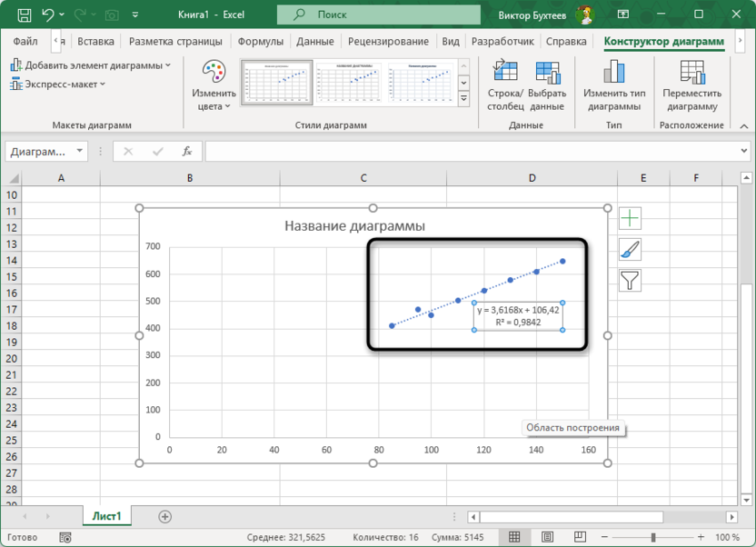This screenshot has height=547, width=756.
Task: Click Insert Function fx icon
Action: pyautogui.click(x=187, y=152)
